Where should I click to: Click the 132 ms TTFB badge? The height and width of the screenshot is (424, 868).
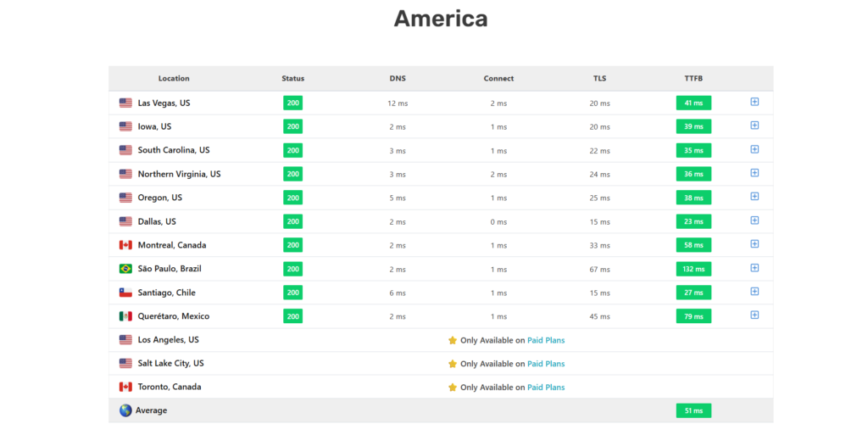(x=693, y=269)
